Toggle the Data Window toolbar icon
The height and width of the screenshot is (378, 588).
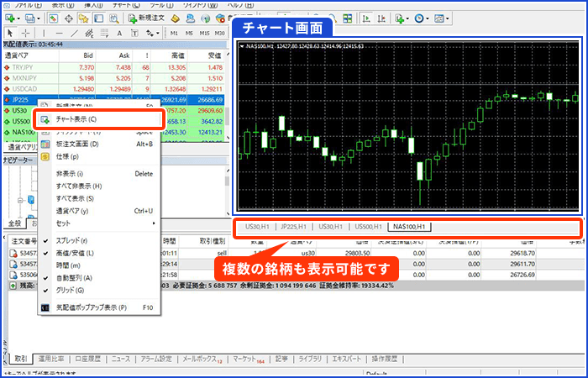coord(68,18)
